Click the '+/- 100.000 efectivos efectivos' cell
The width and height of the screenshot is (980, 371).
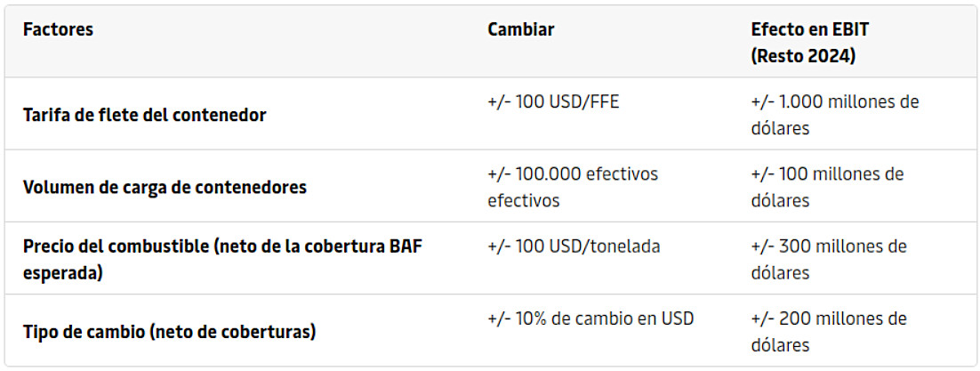pos(573,187)
